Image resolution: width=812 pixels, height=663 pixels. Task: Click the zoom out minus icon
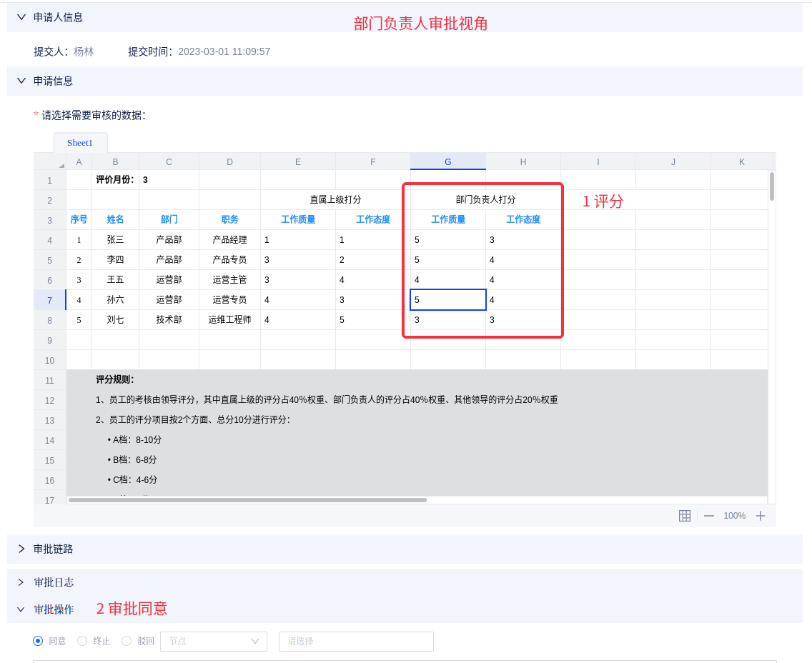[709, 516]
